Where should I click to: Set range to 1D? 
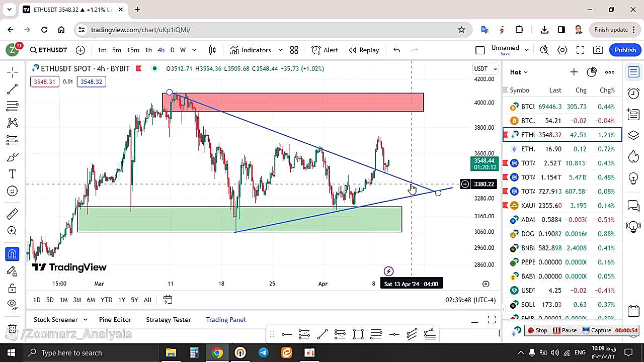tap(37, 300)
